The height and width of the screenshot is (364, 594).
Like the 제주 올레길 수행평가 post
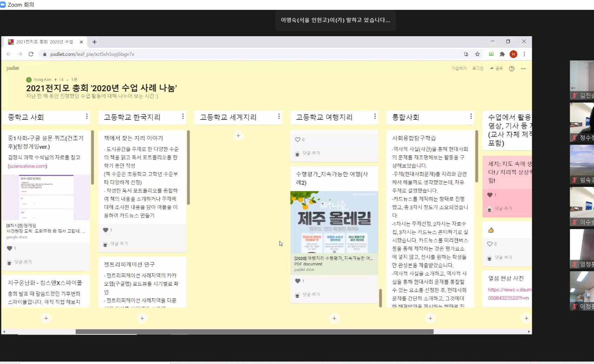click(298, 281)
